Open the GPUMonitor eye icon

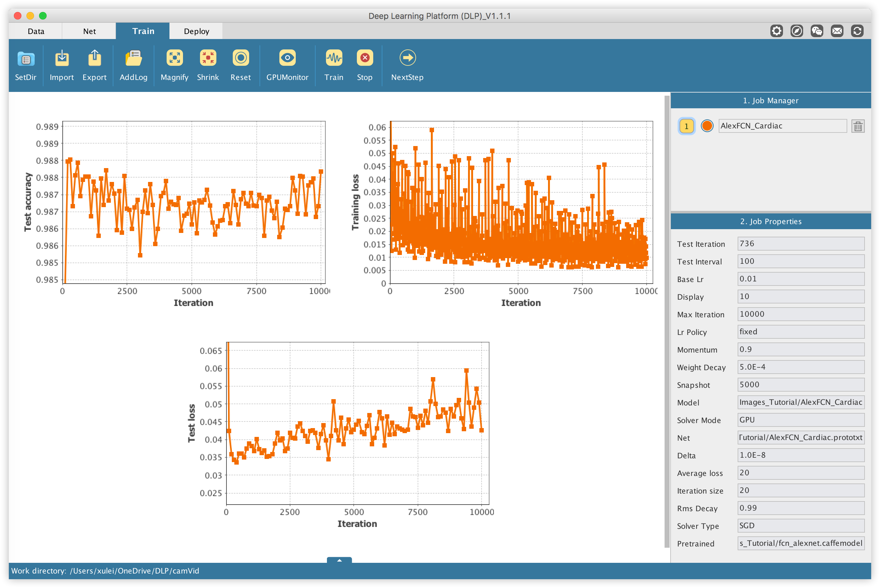[x=287, y=58]
